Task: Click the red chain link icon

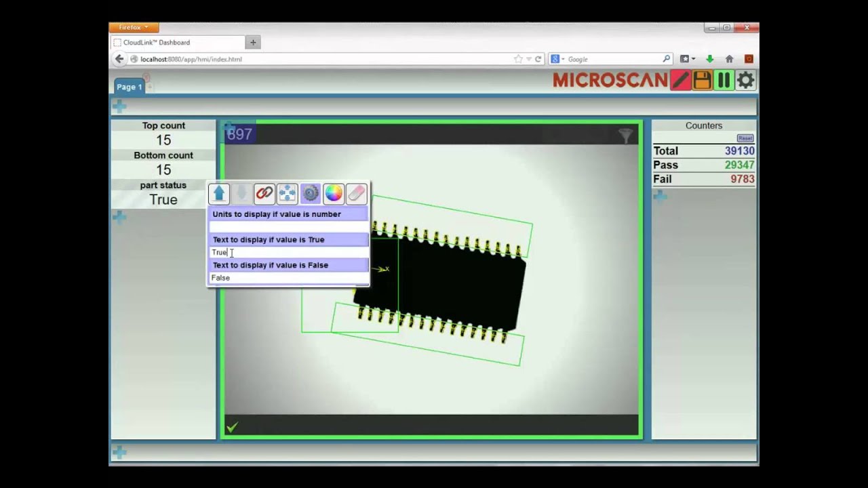Action: (x=264, y=194)
